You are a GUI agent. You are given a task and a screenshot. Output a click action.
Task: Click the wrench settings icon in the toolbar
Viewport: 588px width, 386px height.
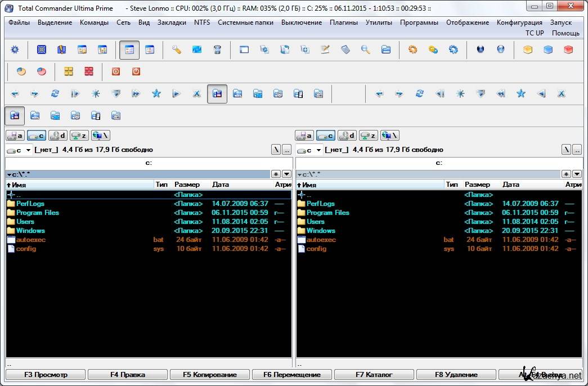pyautogui.click(x=177, y=50)
